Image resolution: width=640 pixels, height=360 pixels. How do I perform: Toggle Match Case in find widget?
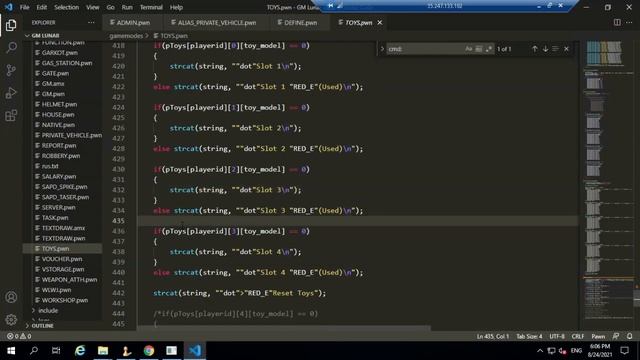[x=469, y=49]
